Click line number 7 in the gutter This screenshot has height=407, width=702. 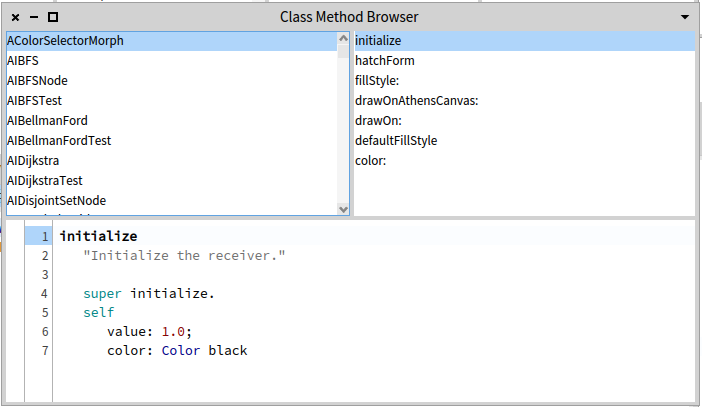click(45, 351)
